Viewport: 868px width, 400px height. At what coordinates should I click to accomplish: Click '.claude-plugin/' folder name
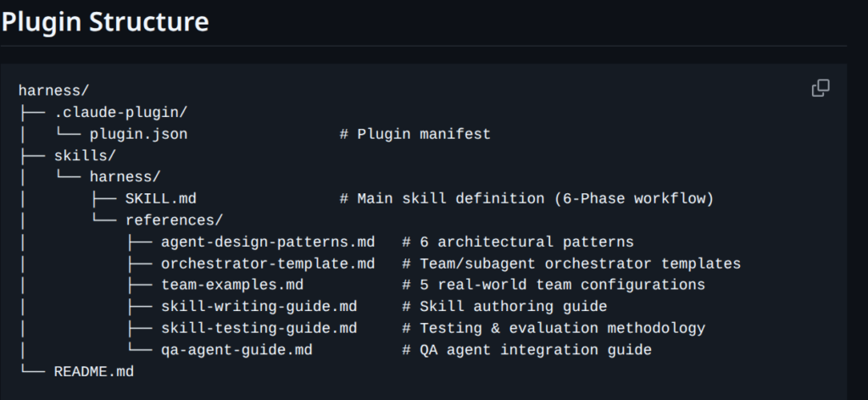point(120,113)
